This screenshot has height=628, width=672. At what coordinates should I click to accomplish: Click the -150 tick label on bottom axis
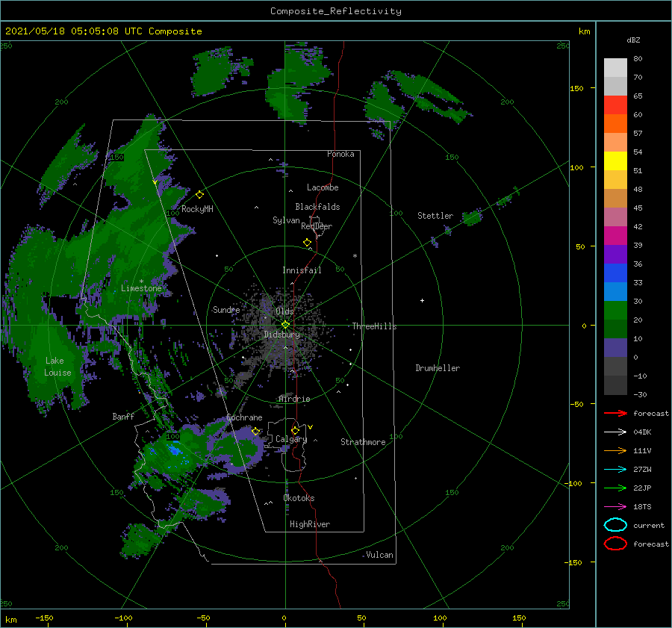(x=44, y=618)
